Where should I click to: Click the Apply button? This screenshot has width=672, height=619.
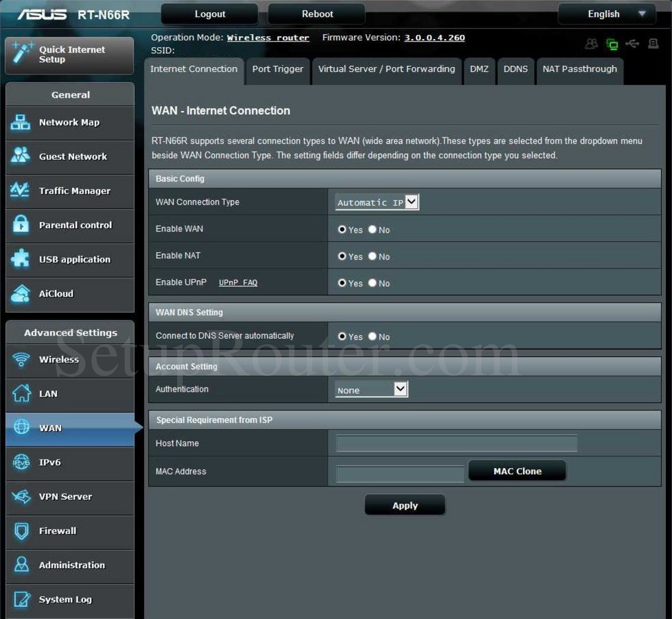click(x=405, y=505)
